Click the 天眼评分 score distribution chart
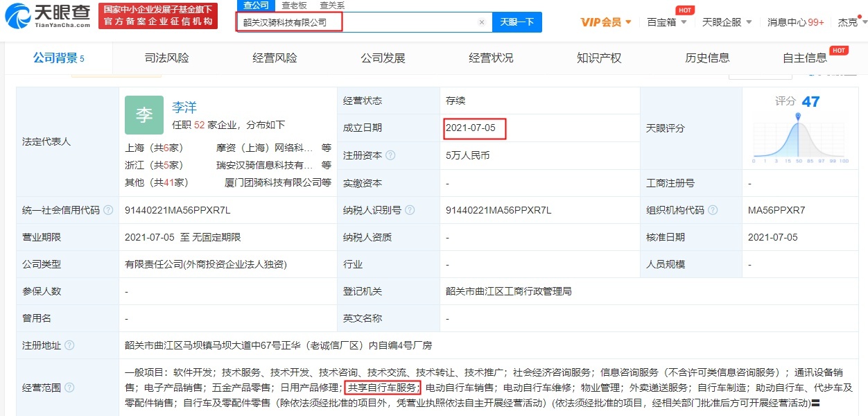The width and height of the screenshot is (868, 416). click(800, 137)
